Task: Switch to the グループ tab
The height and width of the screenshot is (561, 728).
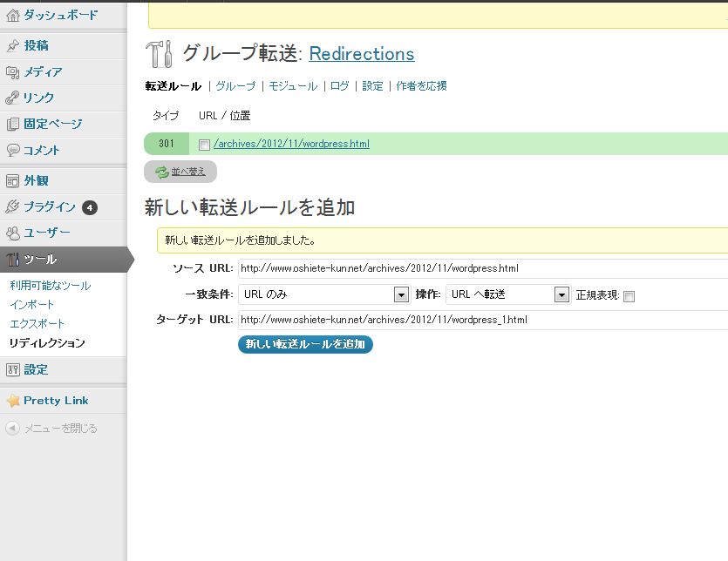Action: (x=235, y=86)
